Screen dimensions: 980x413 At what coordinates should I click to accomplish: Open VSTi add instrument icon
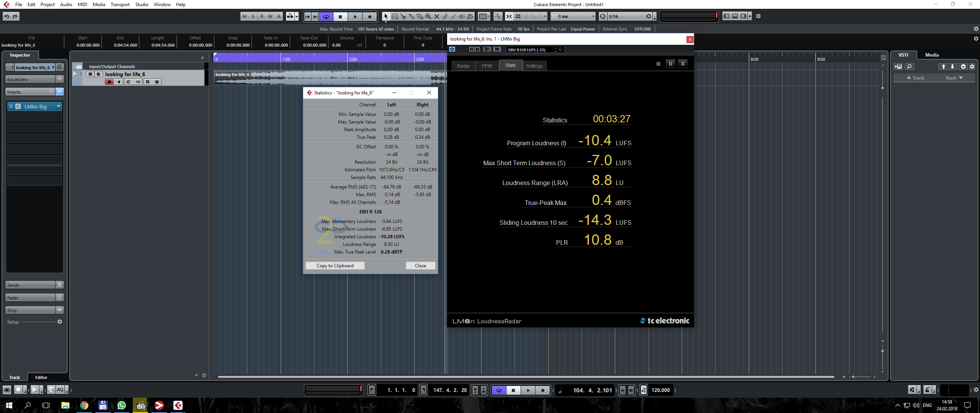click(x=898, y=67)
